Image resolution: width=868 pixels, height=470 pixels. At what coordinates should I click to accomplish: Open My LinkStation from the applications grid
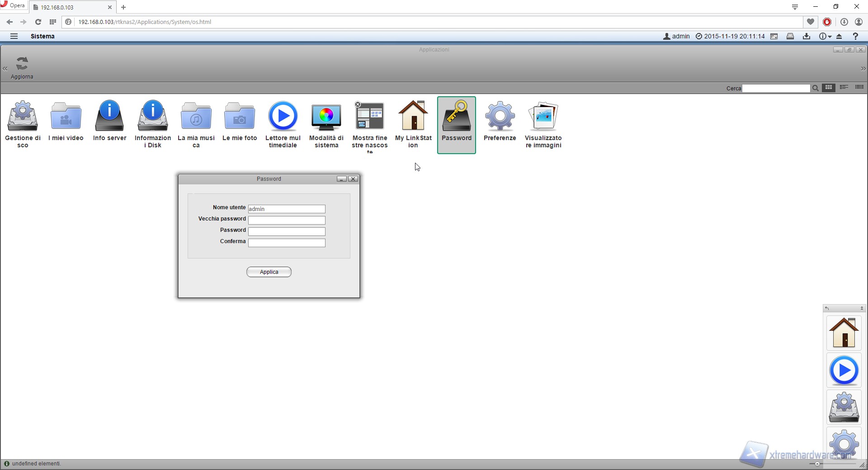[413, 117]
